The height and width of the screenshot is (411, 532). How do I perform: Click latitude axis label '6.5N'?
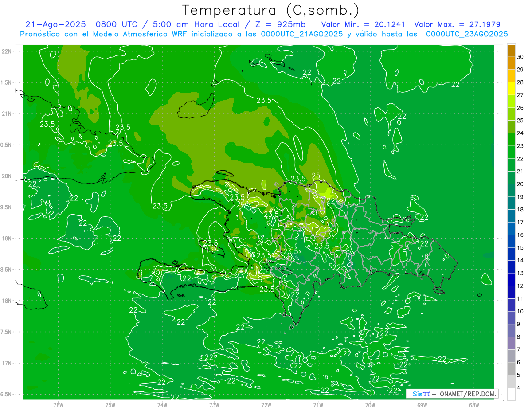coord(6,394)
